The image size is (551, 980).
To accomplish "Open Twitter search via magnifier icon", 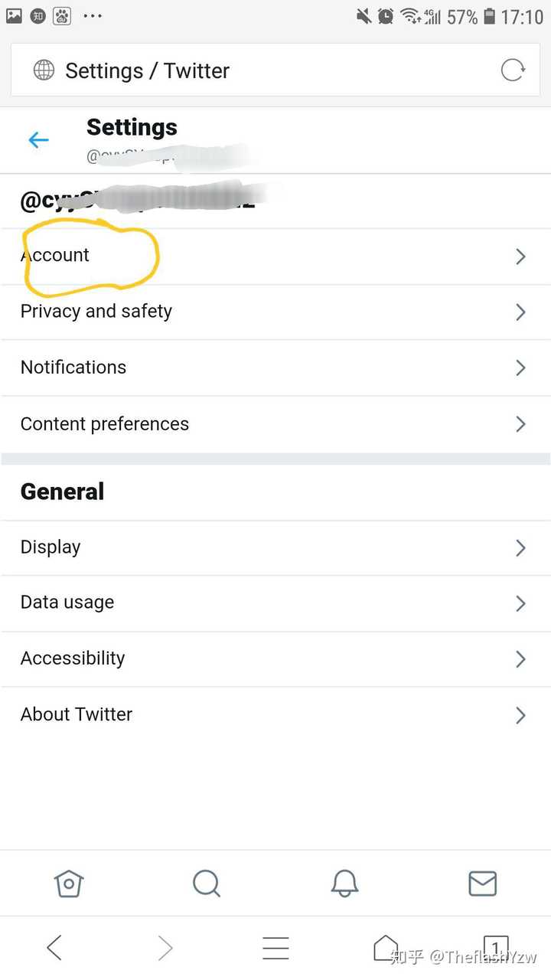I will 207,884.
